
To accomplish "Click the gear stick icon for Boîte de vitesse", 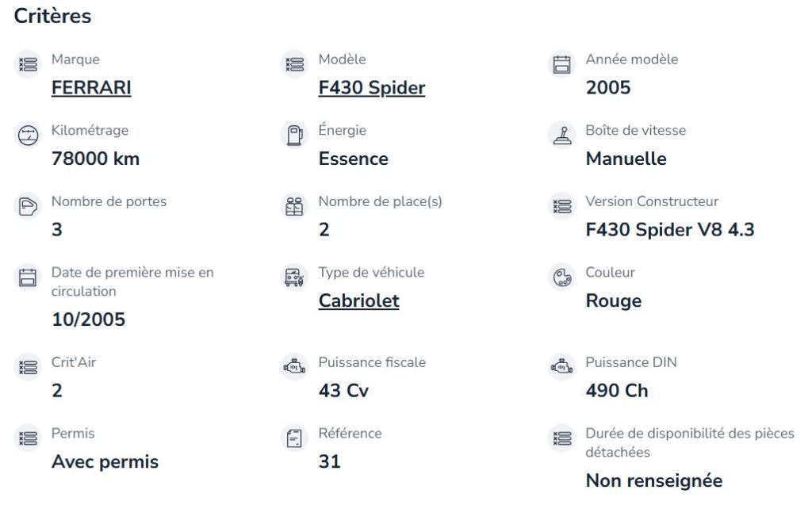I will (x=562, y=136).
